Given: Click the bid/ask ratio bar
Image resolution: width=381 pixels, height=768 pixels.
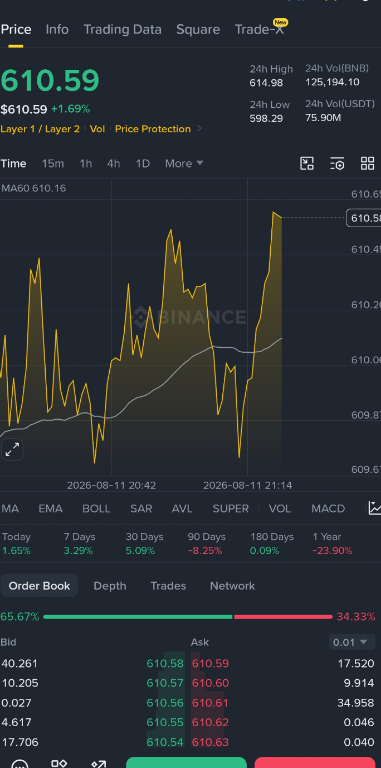Looking at the screenshot, I should (188, 617).
